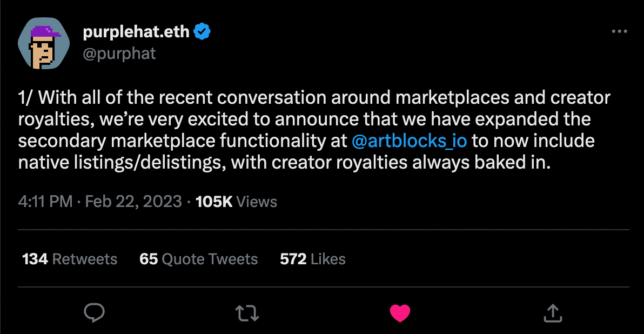The height and width of the screenshot is (334, 644).
Task: Open the share tweet icon
Action: [552, 312]
